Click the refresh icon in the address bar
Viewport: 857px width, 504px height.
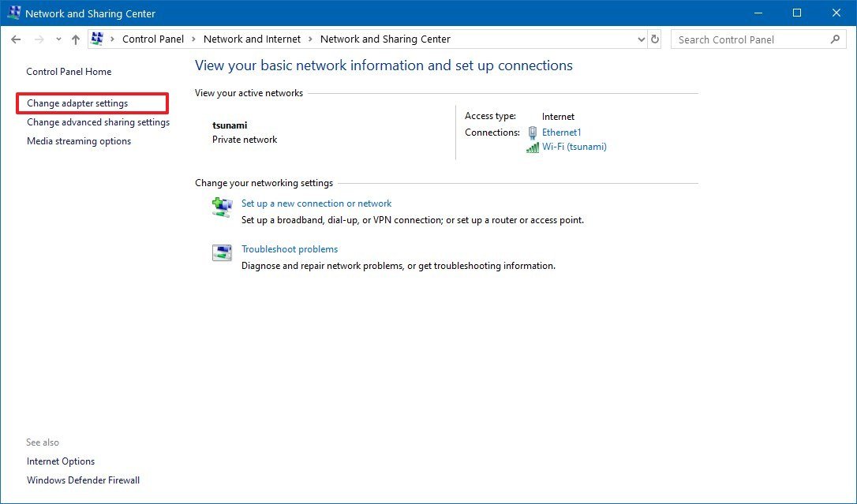[655, 39]
